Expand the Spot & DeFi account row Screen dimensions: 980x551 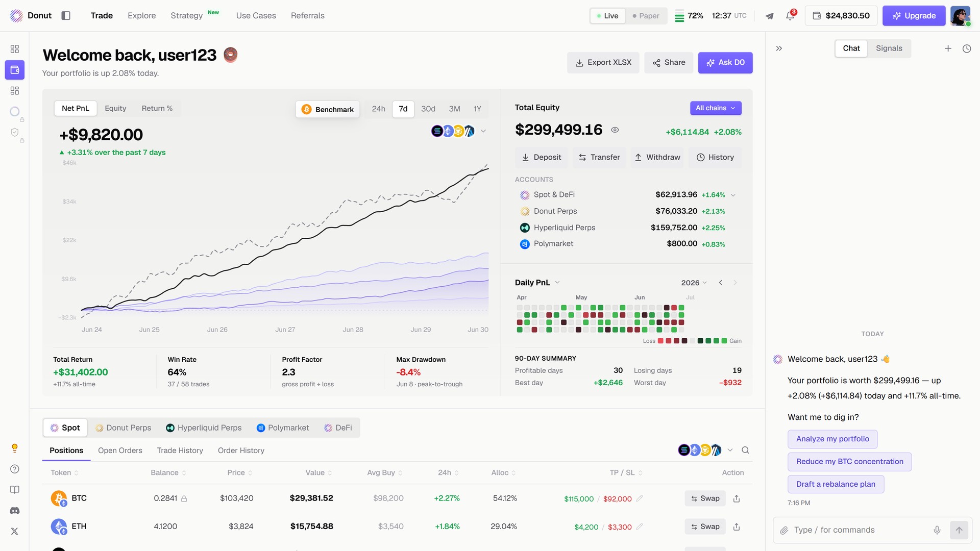pyautogui.click(x=733, y=195)
